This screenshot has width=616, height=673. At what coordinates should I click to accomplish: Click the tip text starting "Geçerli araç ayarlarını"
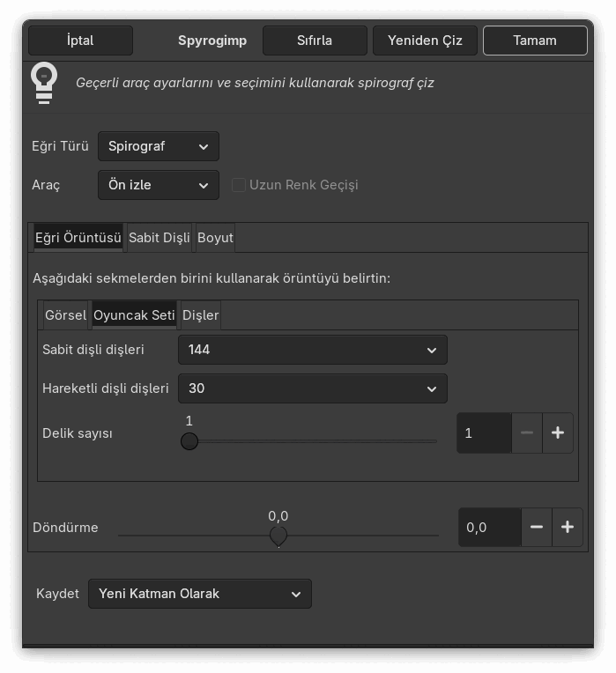[255, 83]
